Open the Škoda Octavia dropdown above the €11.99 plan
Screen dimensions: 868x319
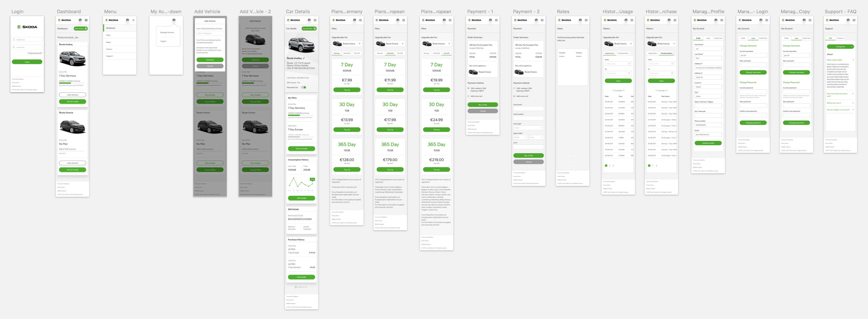tap(390, 44)
